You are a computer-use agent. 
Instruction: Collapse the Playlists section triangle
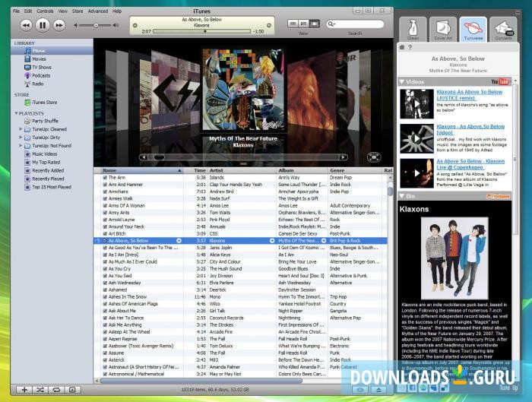coord(16,113)
